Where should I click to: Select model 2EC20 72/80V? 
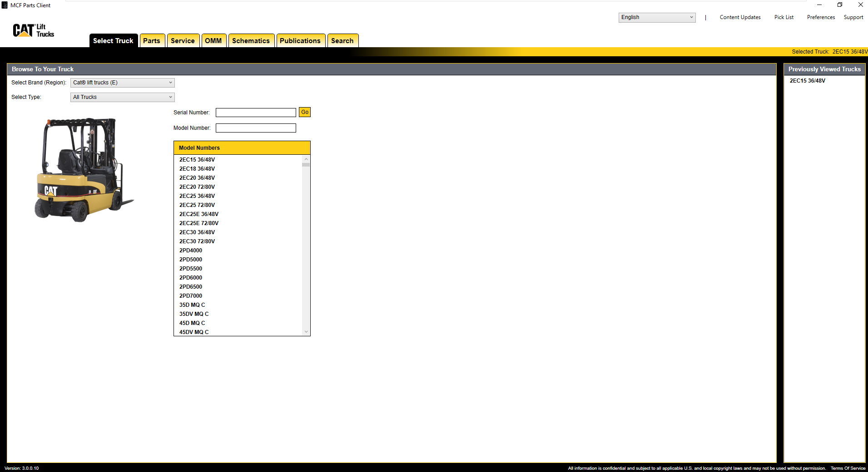pos(197,187)
